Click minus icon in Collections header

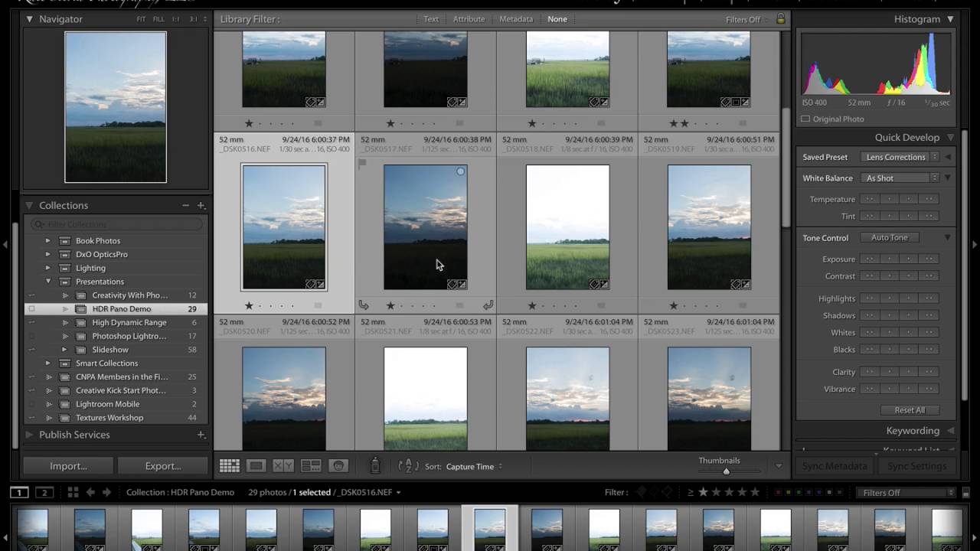185,205
